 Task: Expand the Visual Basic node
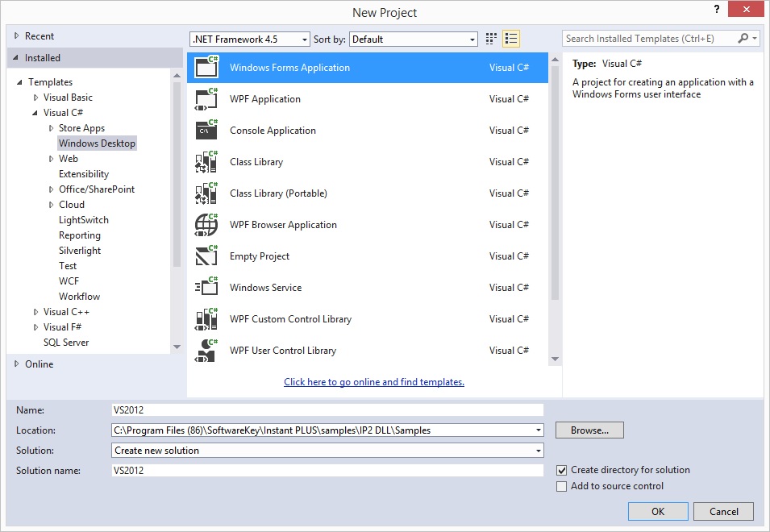click(x=35, y=98)
